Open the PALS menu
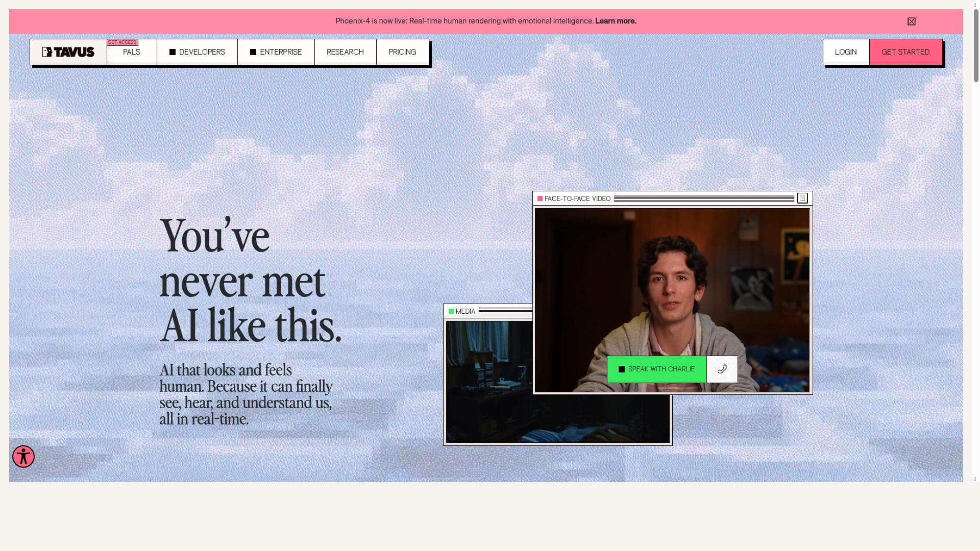980x551 pixels. tap(131, 52)
